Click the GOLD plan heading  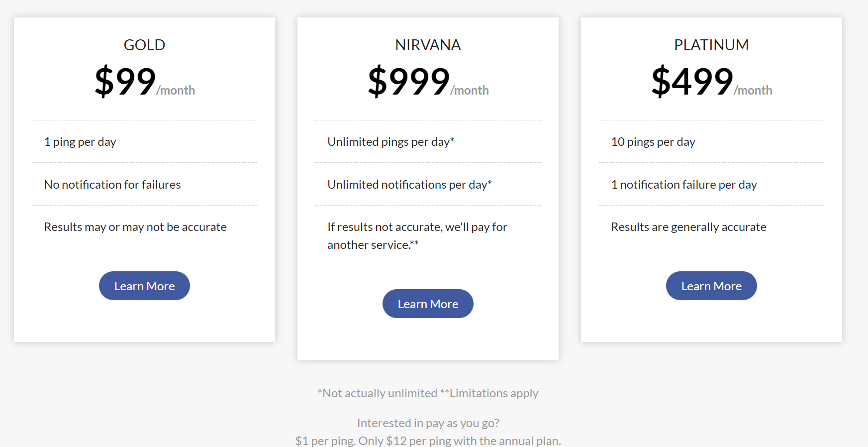[144, 45]
